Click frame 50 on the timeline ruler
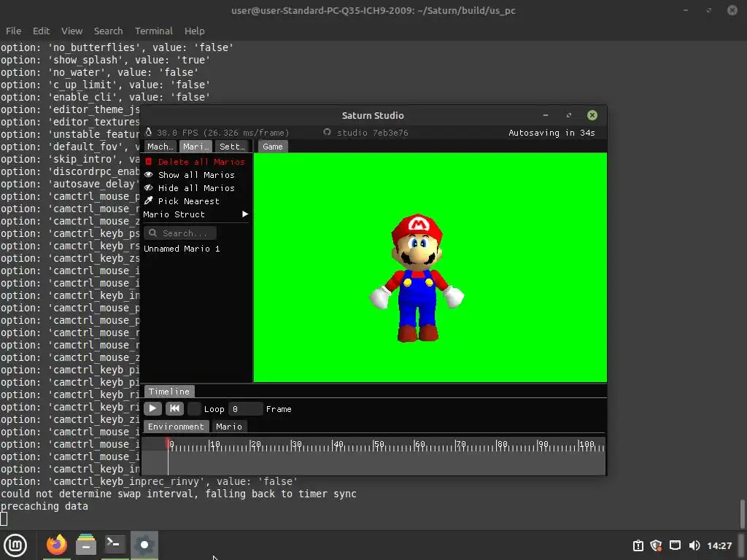This screenshot has height=560, width=747. click(x=373, y=445)
